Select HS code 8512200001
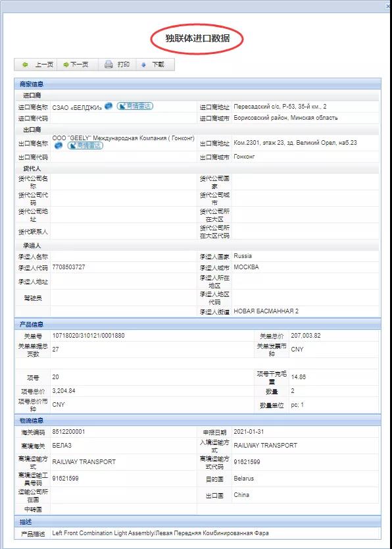The height and width of the screenshot is (549, 392). [68, 431]
